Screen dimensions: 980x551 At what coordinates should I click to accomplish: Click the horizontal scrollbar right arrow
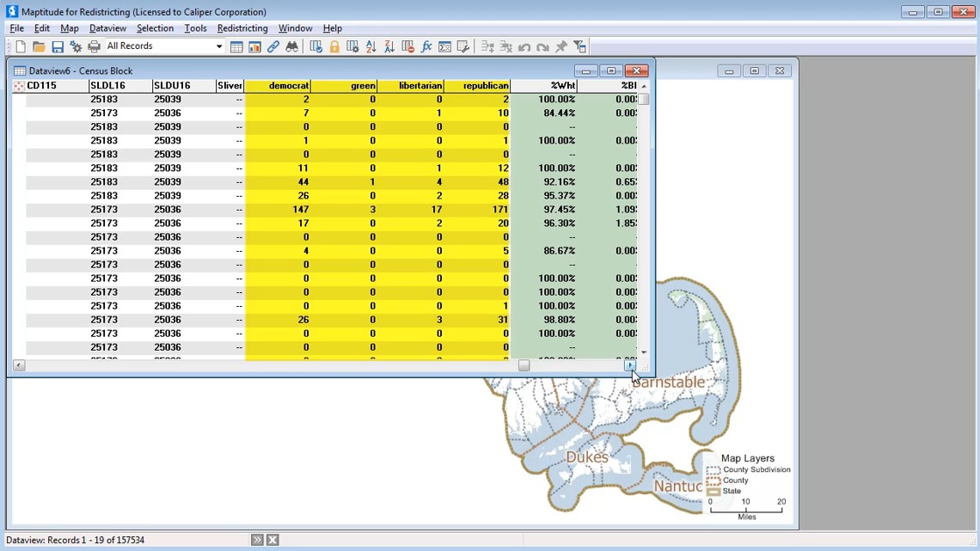click(x=630, y=365)
